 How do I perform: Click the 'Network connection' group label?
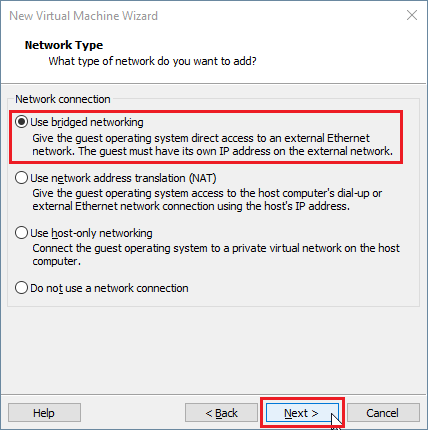click(63, 99)
